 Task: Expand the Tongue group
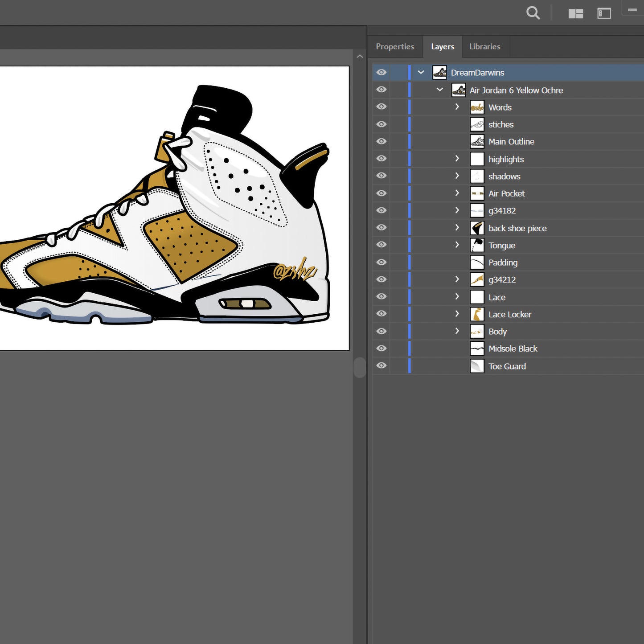(457, 245)
